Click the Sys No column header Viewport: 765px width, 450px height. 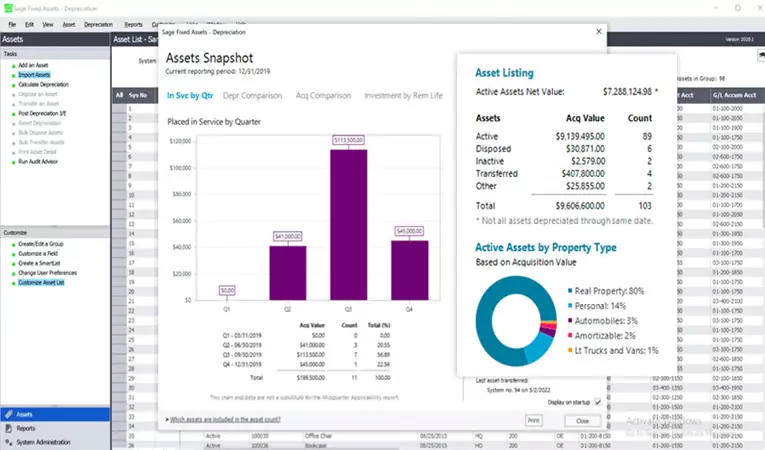click(x=138, y=95)
